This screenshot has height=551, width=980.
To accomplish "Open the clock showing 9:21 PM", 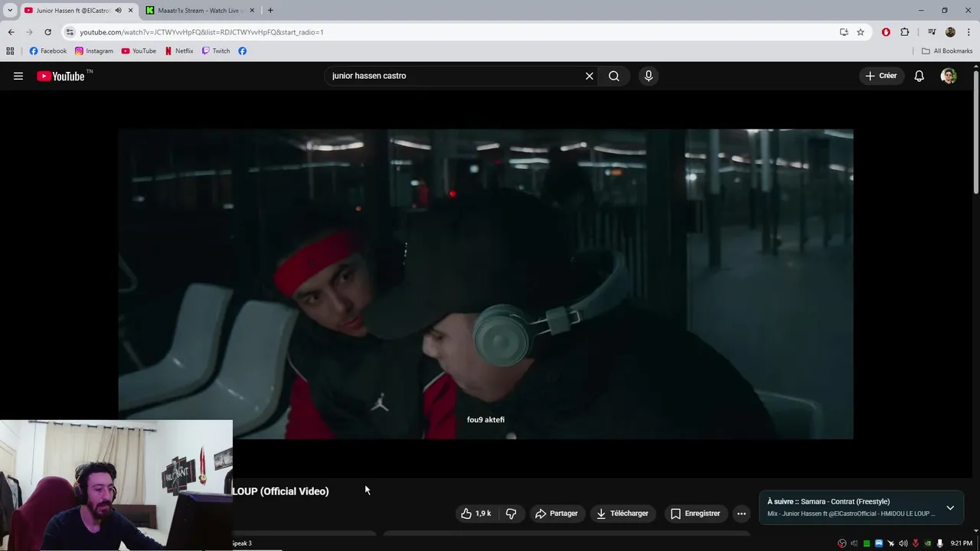I will pos(962,543).
